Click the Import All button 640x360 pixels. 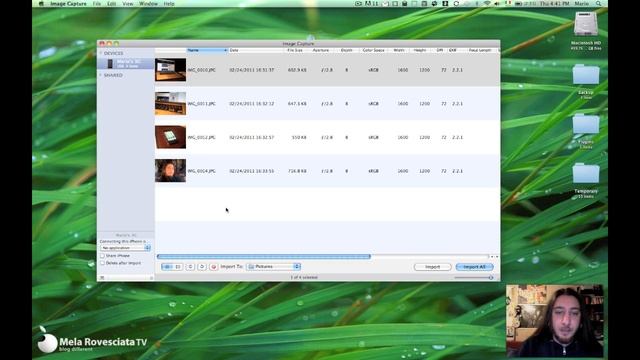[x=474, y=267]
